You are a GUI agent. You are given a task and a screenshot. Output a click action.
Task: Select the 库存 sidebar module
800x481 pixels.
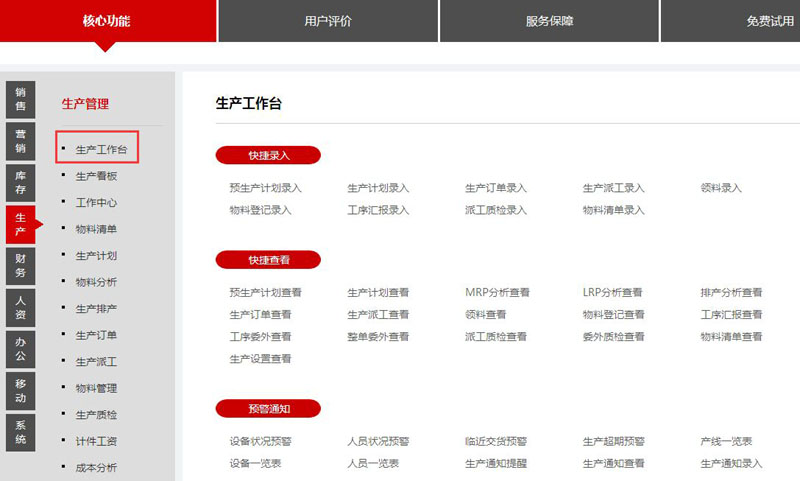point(20,181)
